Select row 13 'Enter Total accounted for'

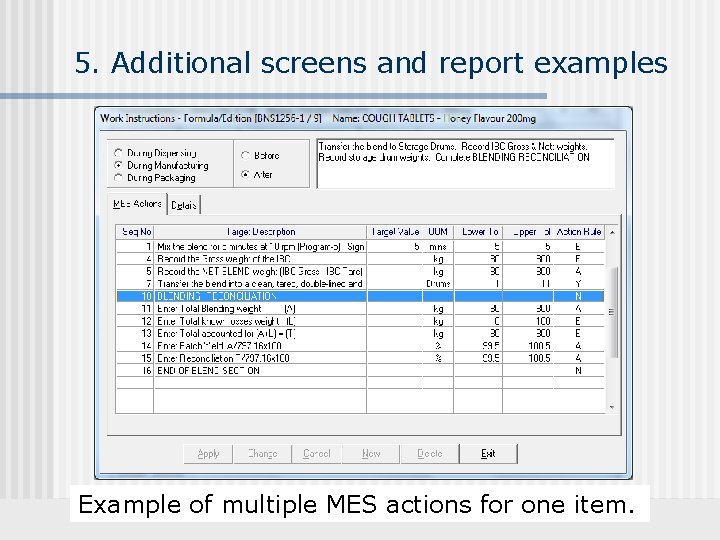[360, 333]
